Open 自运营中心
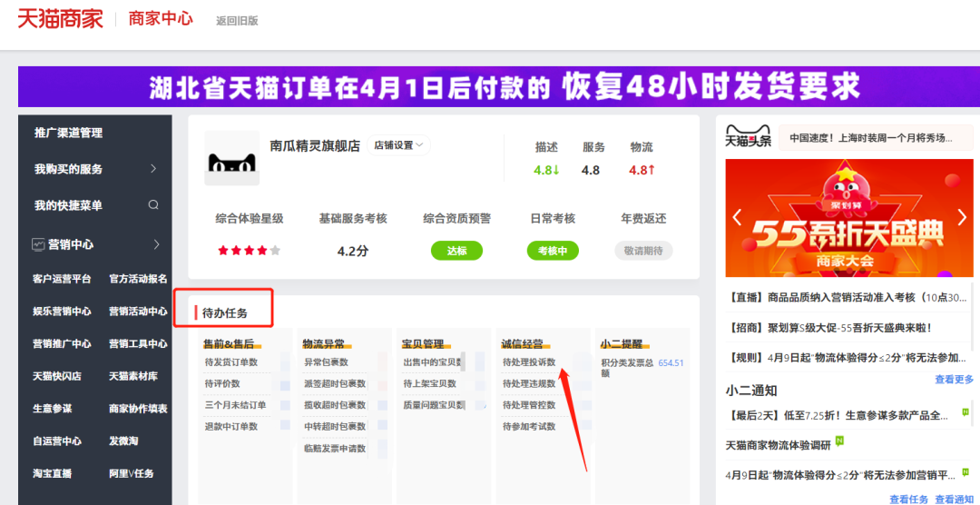The height and width of the screenshot is (505, 980). 57,441
